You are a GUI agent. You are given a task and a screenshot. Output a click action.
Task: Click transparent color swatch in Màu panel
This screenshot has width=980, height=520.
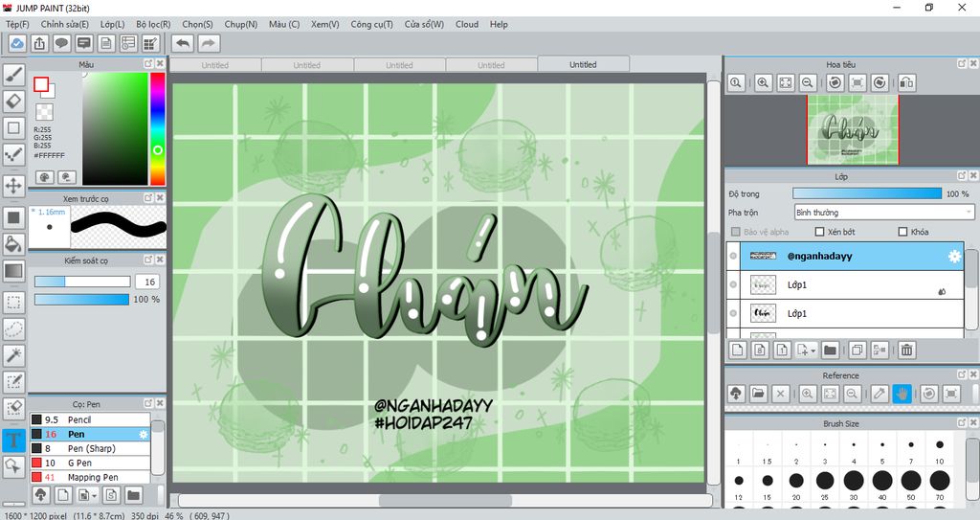(x=44, y=112)
